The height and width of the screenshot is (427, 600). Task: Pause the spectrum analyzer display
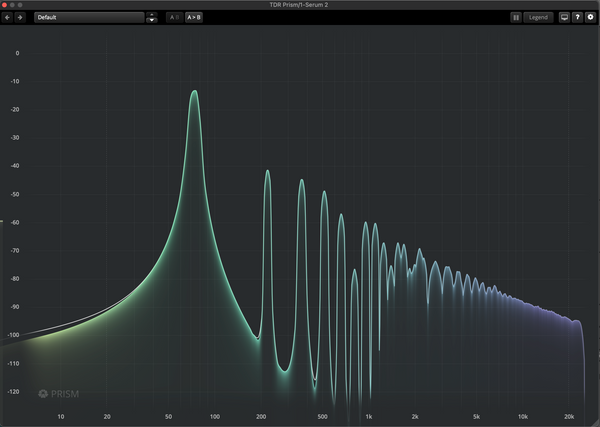click(516, 17)
